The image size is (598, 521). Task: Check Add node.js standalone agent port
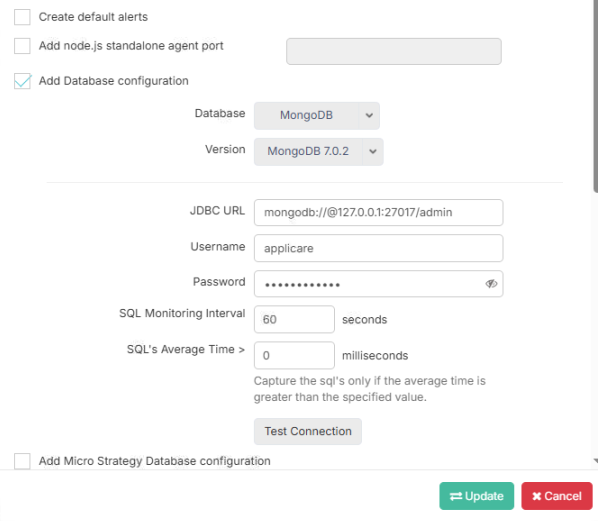(x=22, y=46)
